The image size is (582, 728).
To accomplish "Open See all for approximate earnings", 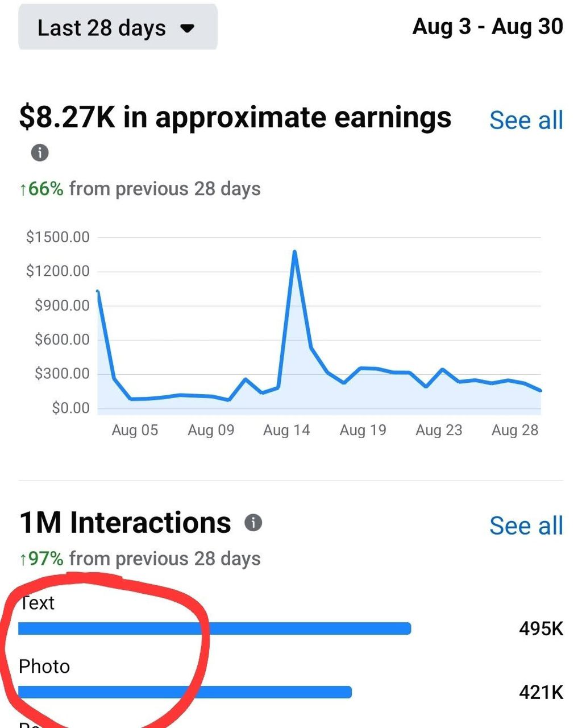I will pyautogui.click(x=526, y=120).
